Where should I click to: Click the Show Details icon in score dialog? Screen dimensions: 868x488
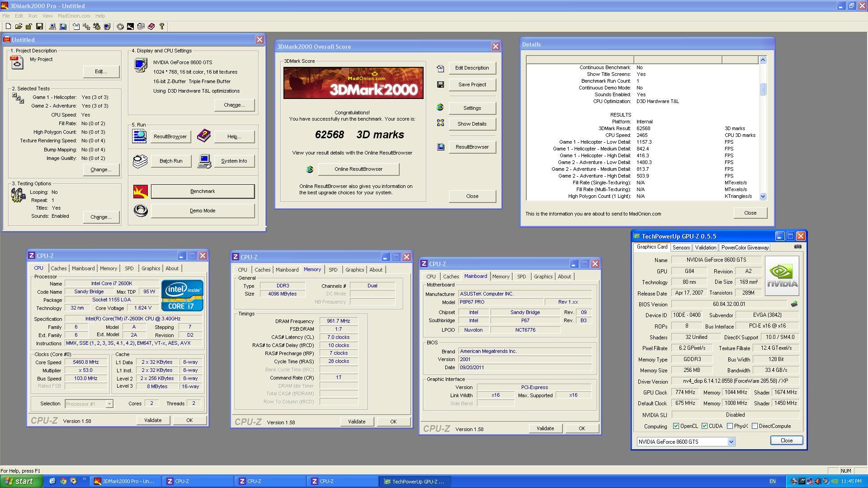click(440, 123)
